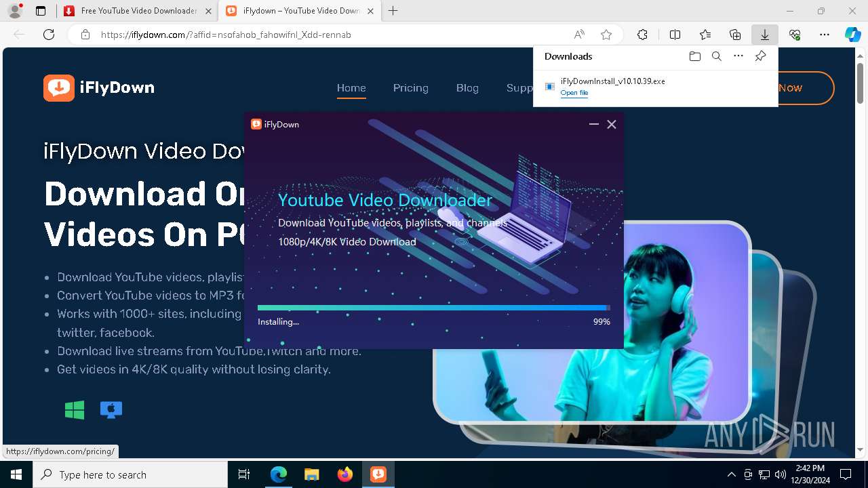Click the browser profile avatar
Viewport: 868px width, 488px height.
tap(15, 11)
